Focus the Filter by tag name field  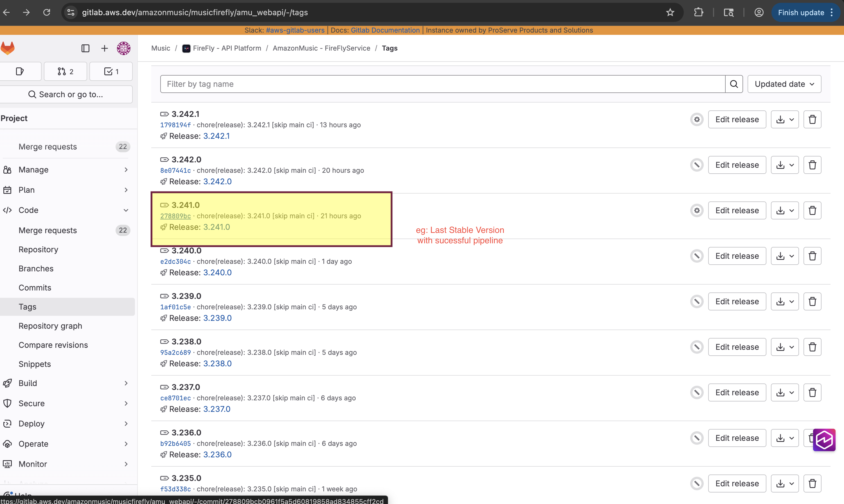pyautogui.click(x=442, y=84)
